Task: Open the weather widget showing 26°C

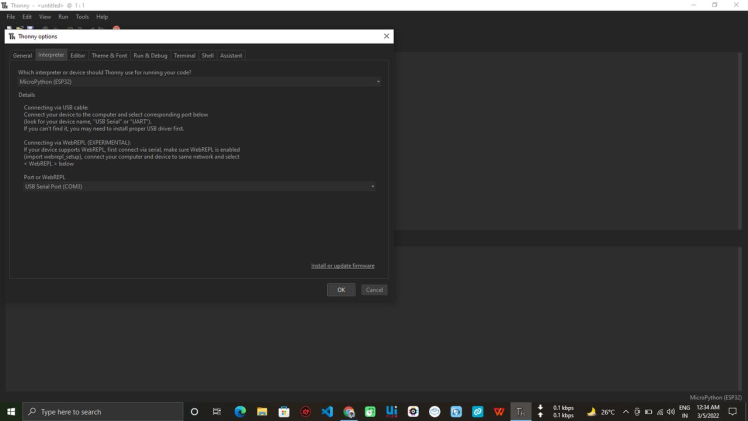Action: coord(601,411)
